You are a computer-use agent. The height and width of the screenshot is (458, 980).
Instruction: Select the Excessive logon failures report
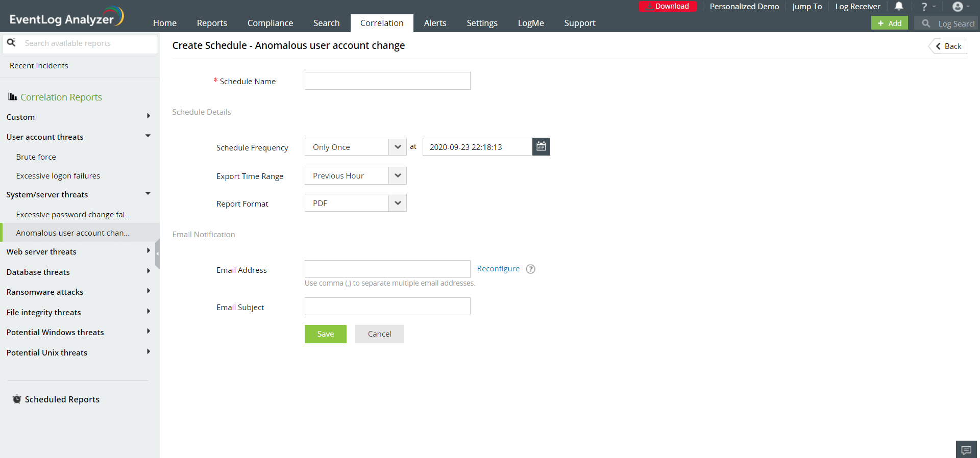(x=58, y=175)
